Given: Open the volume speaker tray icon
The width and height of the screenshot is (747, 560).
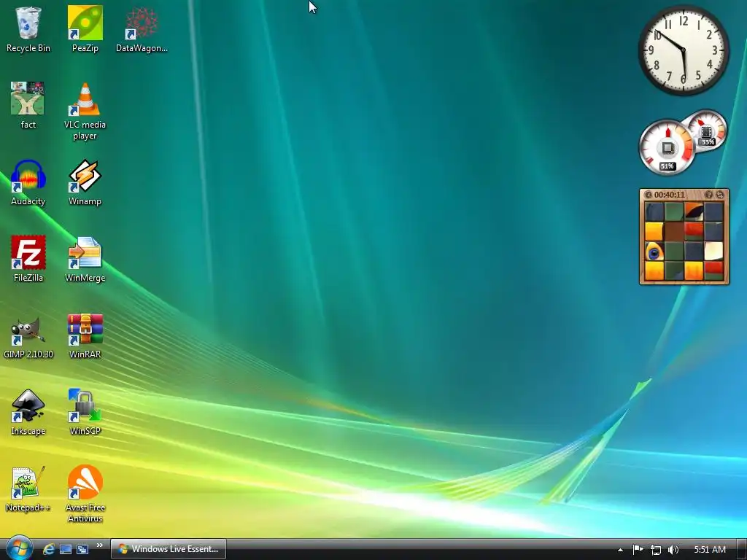Looking at the screenshot, I should 673,550.
